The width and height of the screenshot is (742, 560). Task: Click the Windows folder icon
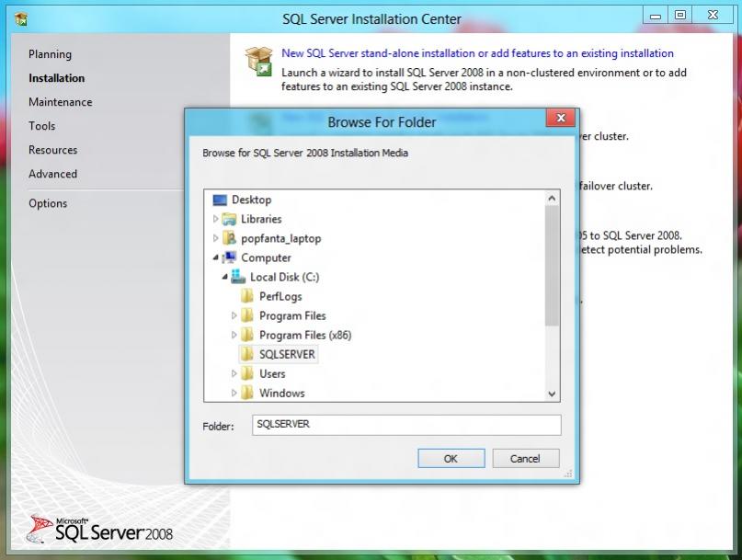247,393
